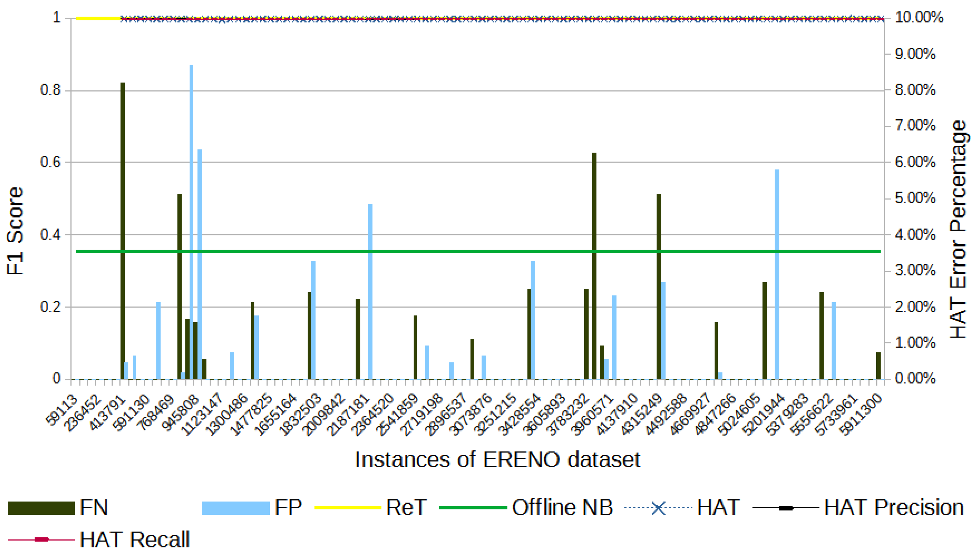Click the FP bar near 2187181
The width and height of the screenshot is (980, 555).
370,292
